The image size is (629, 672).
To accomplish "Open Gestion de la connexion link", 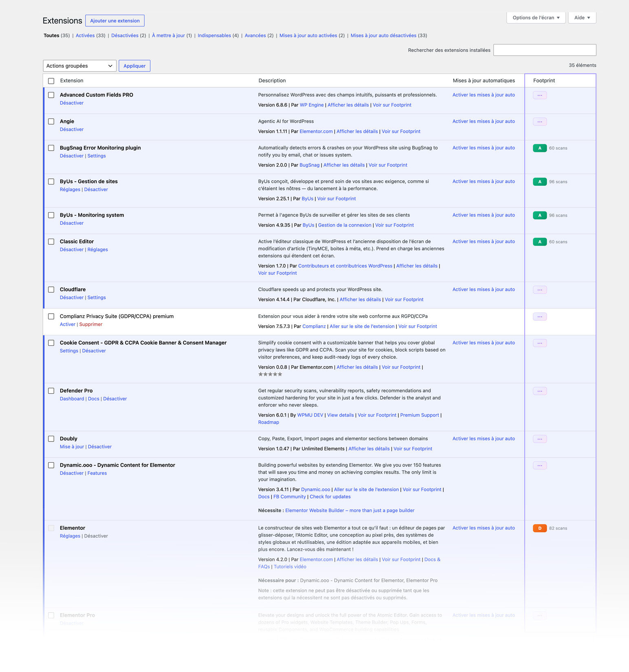I will pos(345,225).
